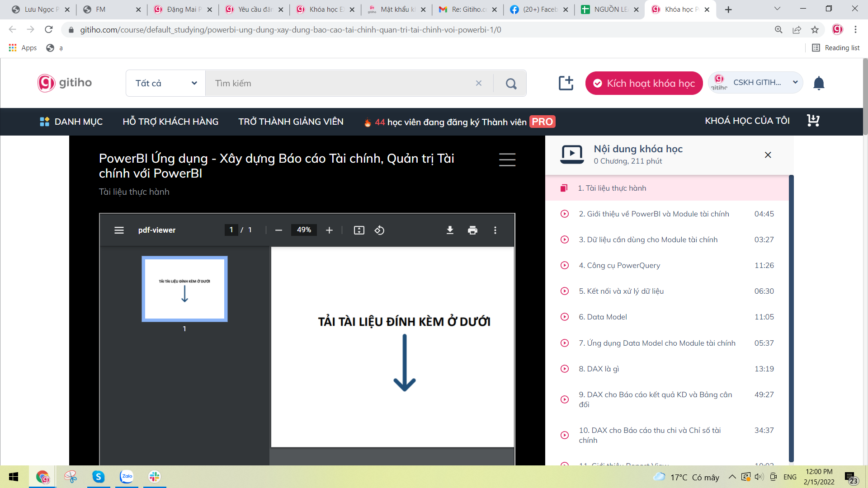The height and width of the screenshot is (488, 868).
Task: Open lesson 5. Kết nối và xử lý dữ liệu
Action: pyautogui.click(x=667, y=291)
